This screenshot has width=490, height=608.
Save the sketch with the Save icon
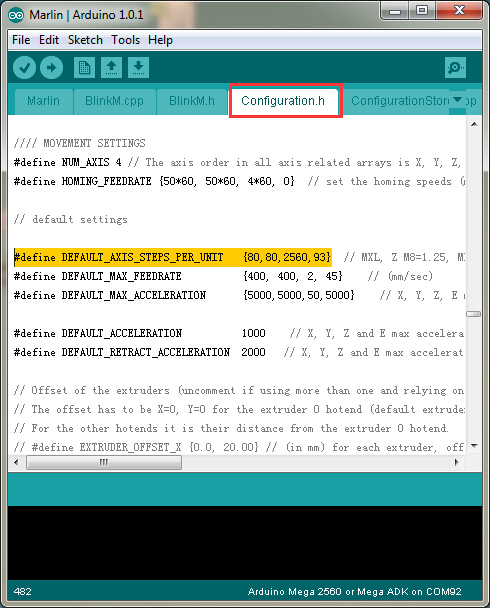138,67
